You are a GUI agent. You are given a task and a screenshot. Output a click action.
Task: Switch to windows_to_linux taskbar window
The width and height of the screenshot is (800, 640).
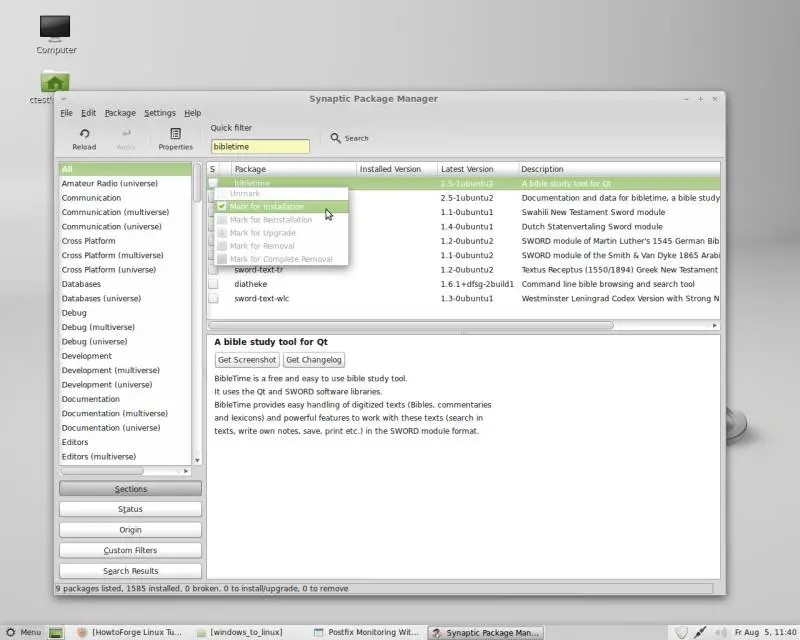pyautogui.click(x=240, y=632)
